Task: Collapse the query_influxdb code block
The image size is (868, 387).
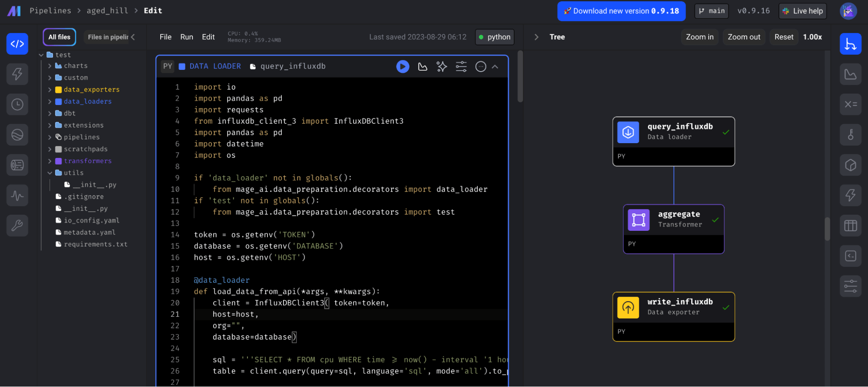Action: (x=495, y=66)
